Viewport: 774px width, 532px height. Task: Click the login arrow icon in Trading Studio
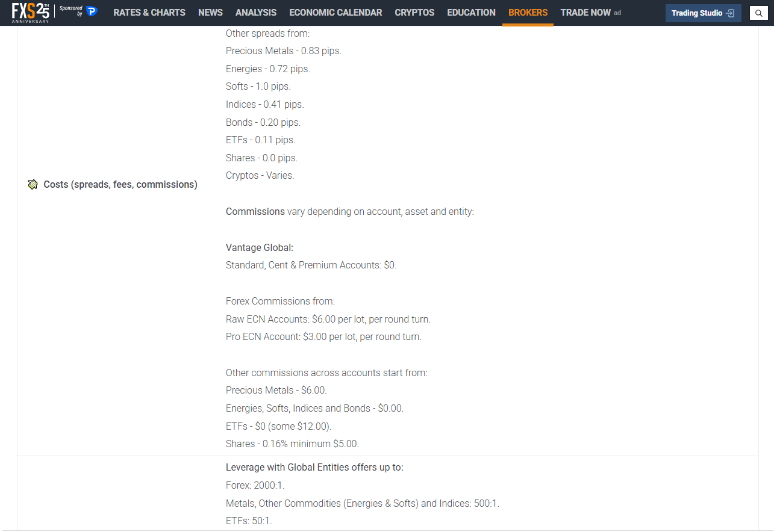pyautogui.click(x=730, y=13)
